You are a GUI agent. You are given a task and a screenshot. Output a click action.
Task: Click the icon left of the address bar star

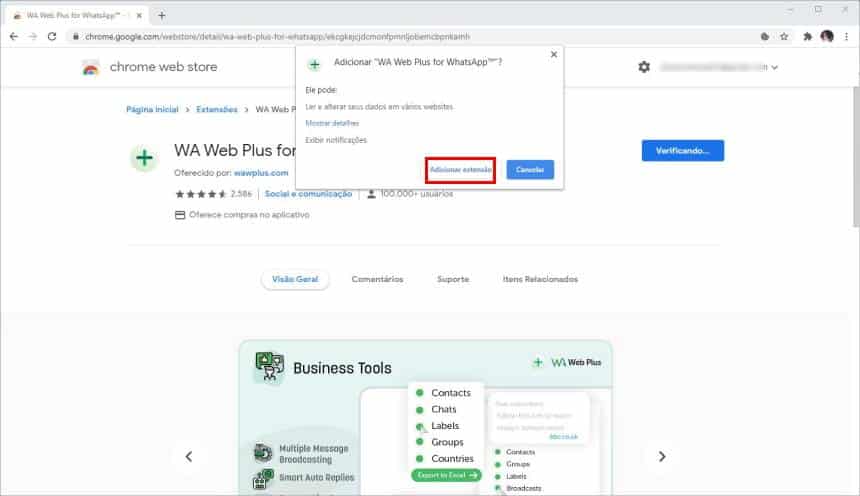tap(765, 36)
